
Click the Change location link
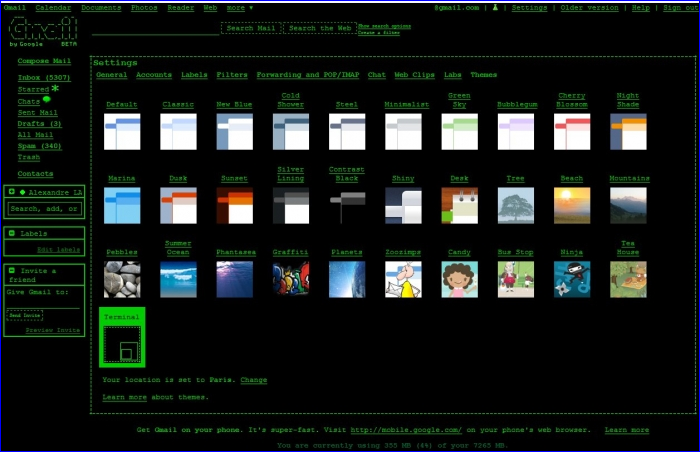click(254, 380)
